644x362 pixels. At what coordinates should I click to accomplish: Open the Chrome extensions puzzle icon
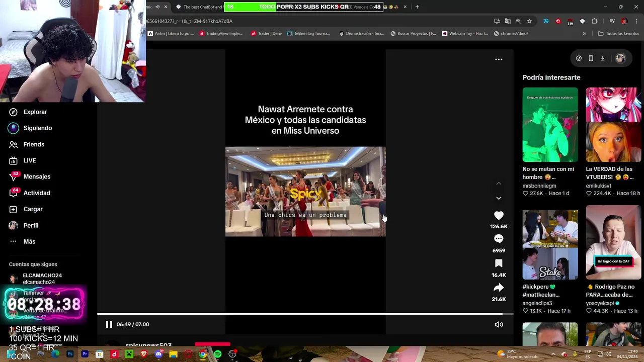click(x=594, y=21)
